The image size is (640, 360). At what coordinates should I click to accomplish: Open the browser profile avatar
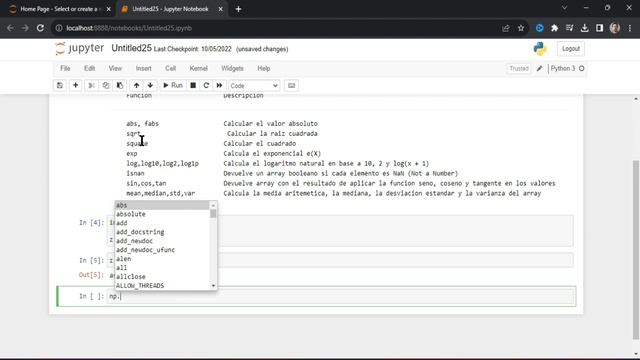click(x=615, y=28)
